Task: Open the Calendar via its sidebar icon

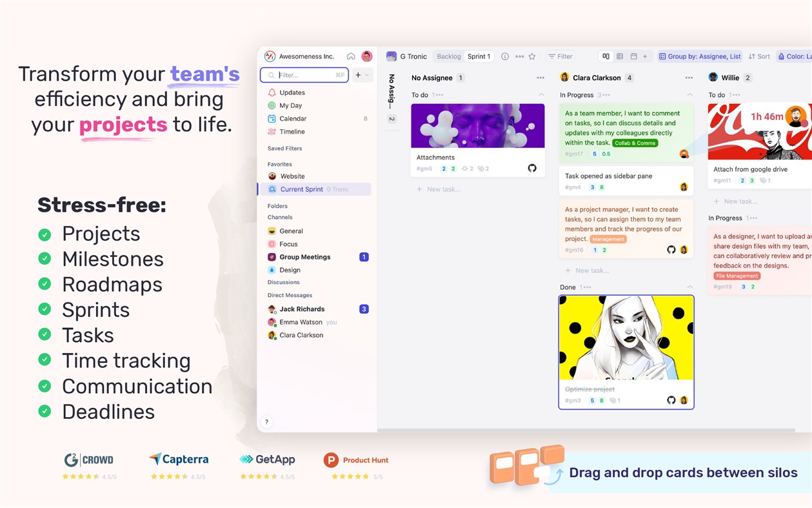Action: click(x=271, y=118)
